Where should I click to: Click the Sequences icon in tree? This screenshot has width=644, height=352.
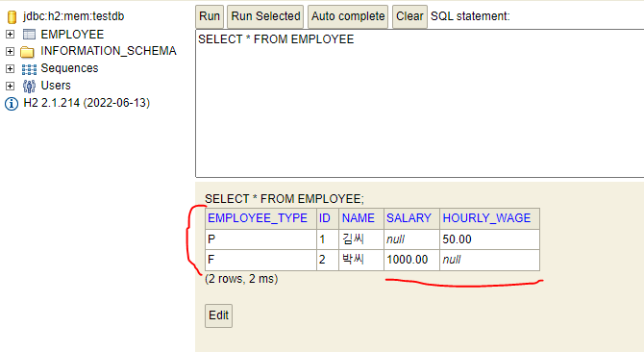click(x=29, y=69)
